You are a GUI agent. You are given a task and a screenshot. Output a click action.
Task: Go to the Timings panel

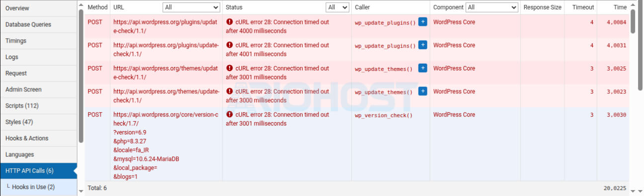(39, 41)
